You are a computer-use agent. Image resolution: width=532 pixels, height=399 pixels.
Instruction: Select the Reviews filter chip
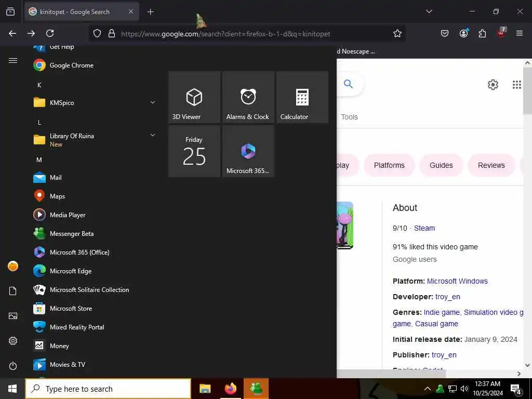click(x=491, y=165)
